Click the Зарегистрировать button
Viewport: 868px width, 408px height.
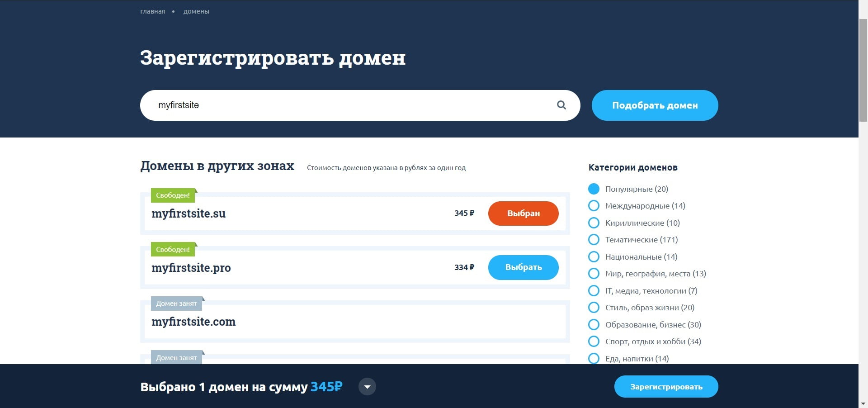pos(666,387)
